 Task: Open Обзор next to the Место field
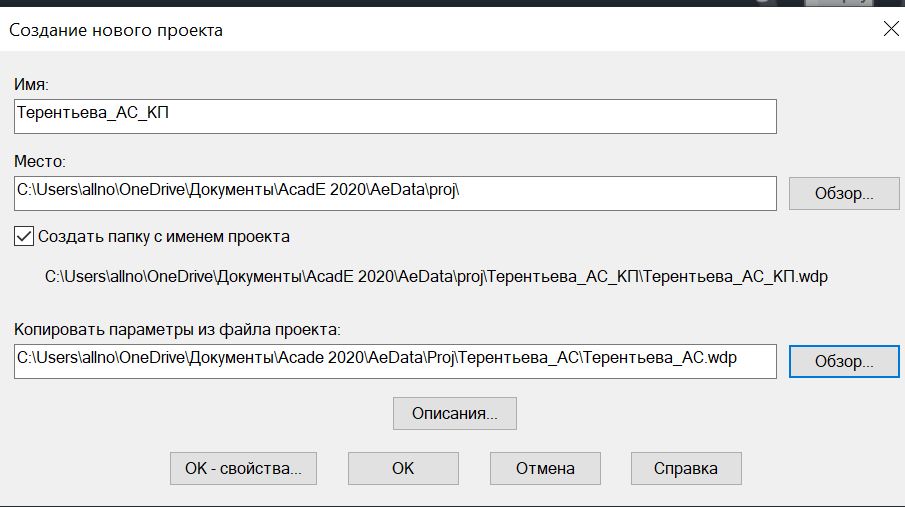844,193
